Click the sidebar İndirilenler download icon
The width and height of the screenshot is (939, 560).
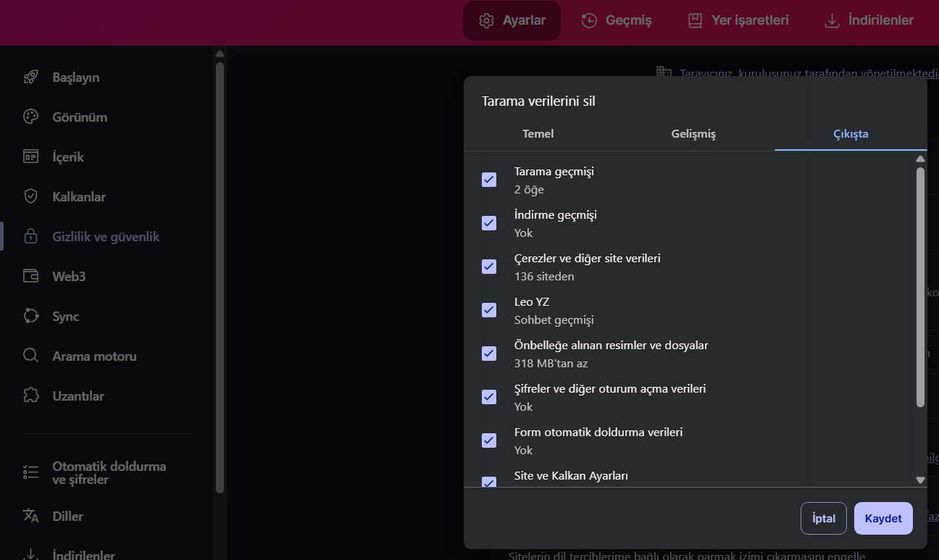(x=30, y=554)
